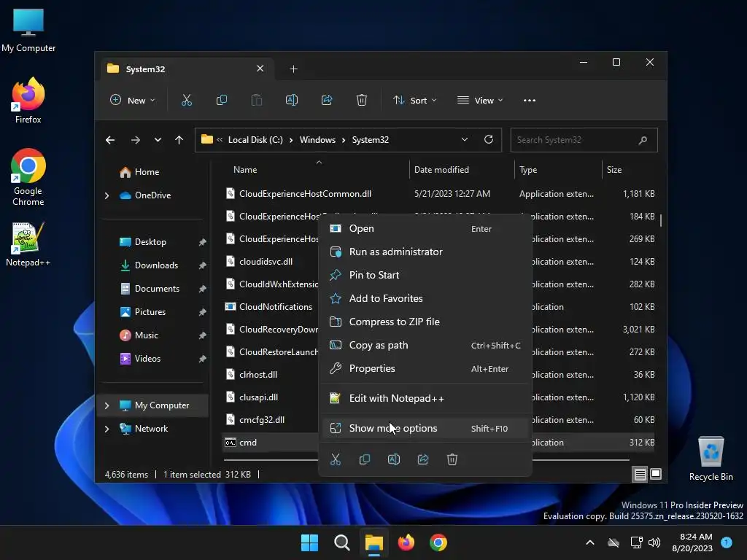Open the Recycle Bin desktop icon
The height and width of the screenshot is (560, 747).
point(711,459)
